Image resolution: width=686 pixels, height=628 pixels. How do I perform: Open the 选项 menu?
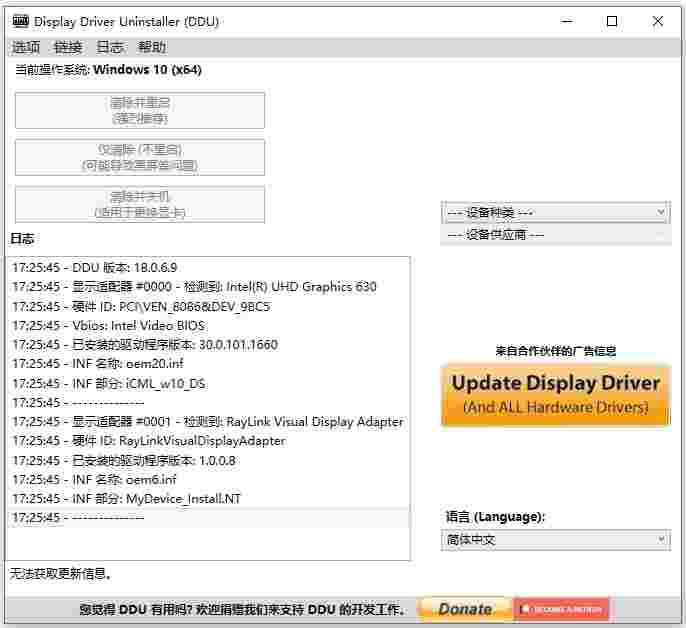[26, 47]
